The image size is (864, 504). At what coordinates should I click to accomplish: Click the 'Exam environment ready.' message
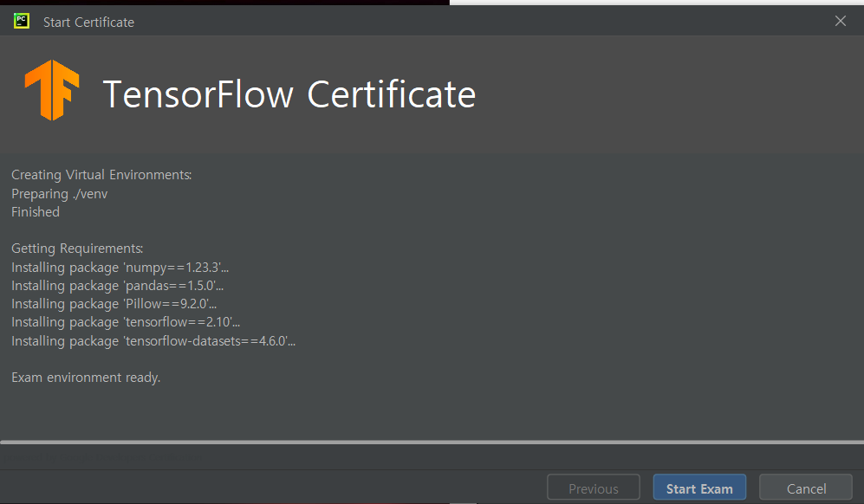click(x=86, y=378)
